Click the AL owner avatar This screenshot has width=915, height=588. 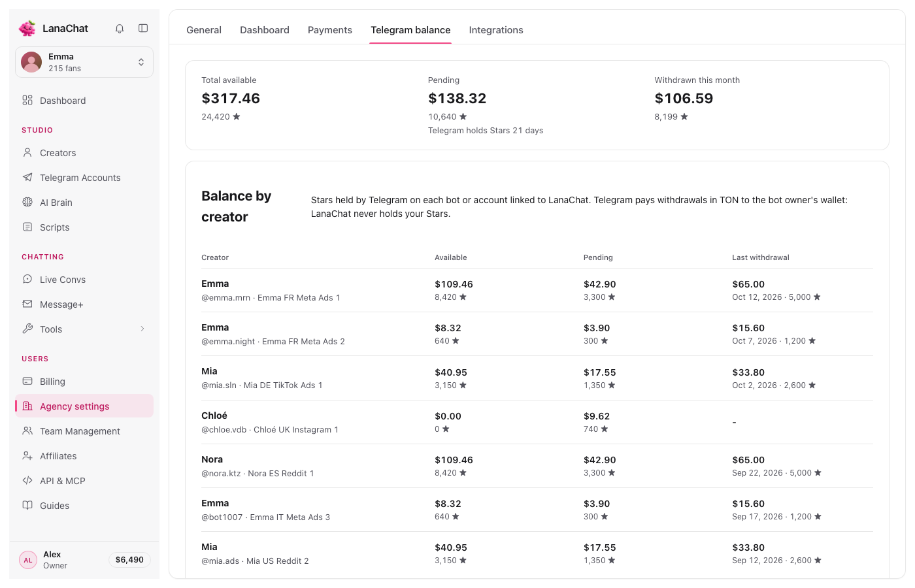pyautogui.click(x=28, y=560)
